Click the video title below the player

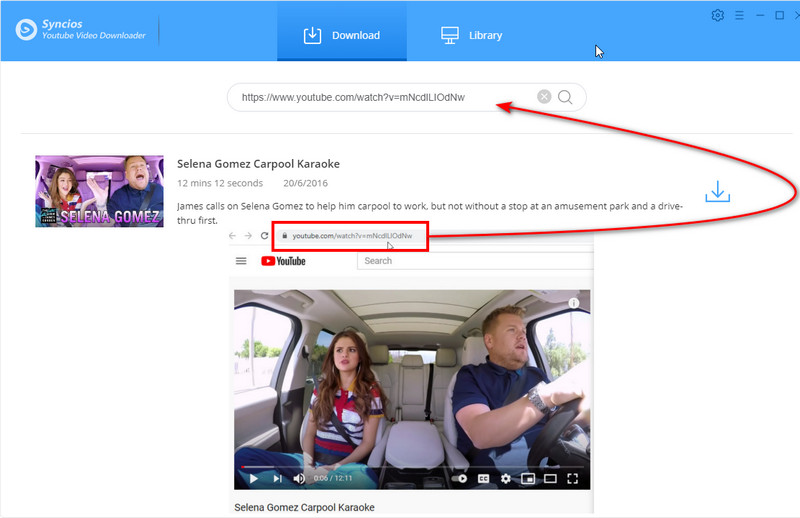coord(305,507)
